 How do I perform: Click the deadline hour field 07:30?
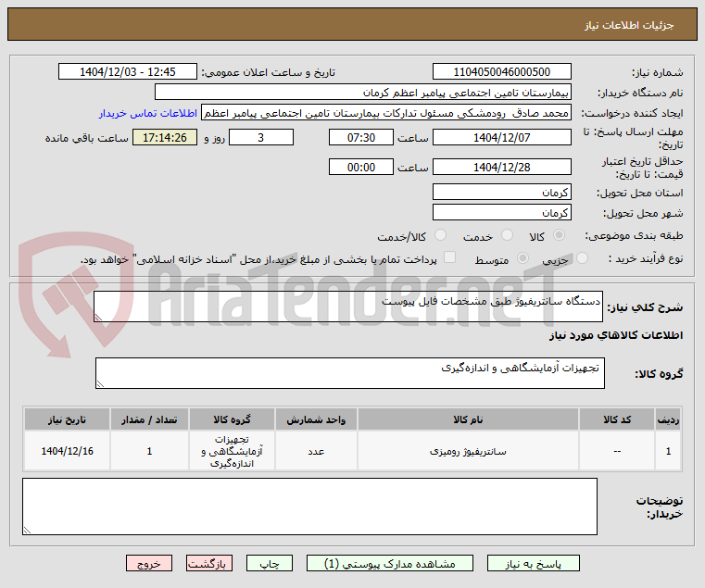tap(361, 137)
